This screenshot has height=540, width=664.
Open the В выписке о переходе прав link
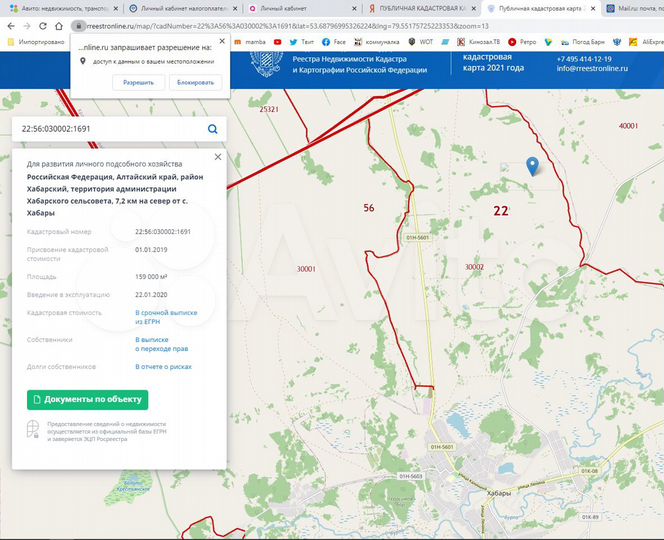coord(161,344)
